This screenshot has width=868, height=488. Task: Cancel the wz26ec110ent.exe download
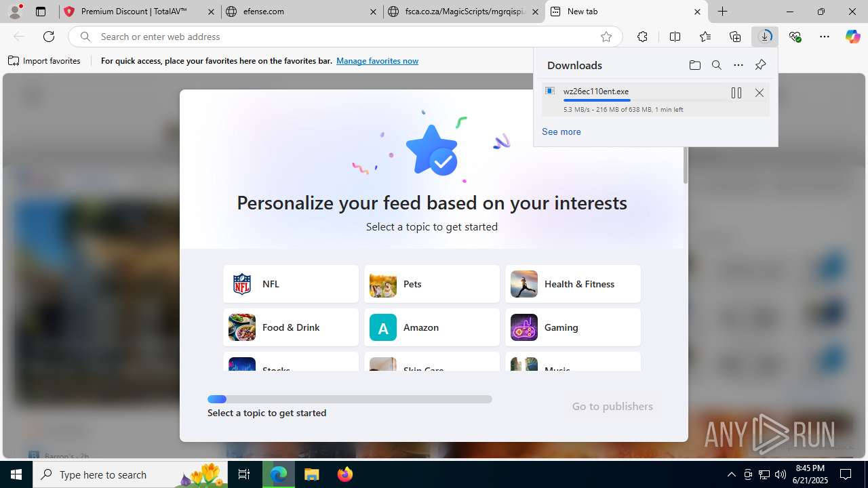click(x=759, y=93)
